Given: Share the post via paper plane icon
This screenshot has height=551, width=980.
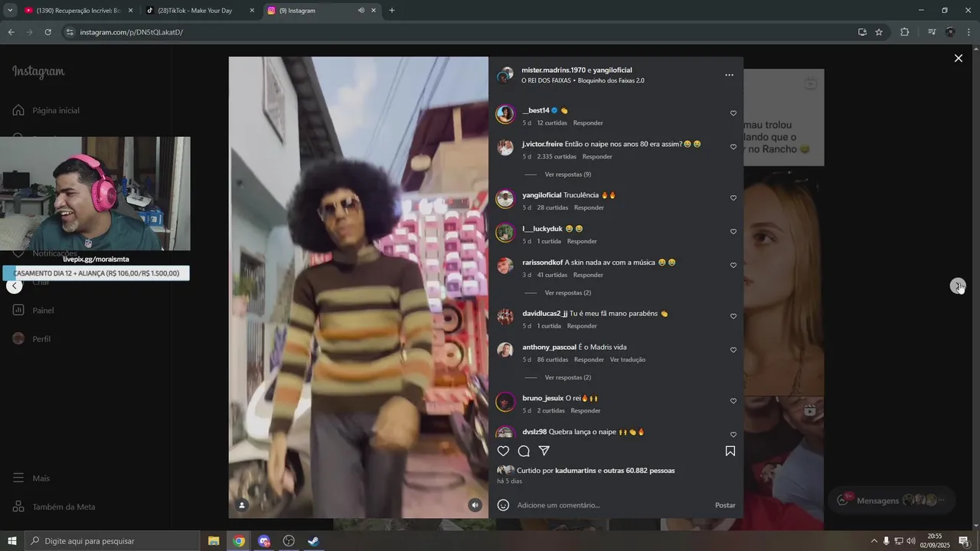Looking at the screenshot, I should [x=544, y=452].
